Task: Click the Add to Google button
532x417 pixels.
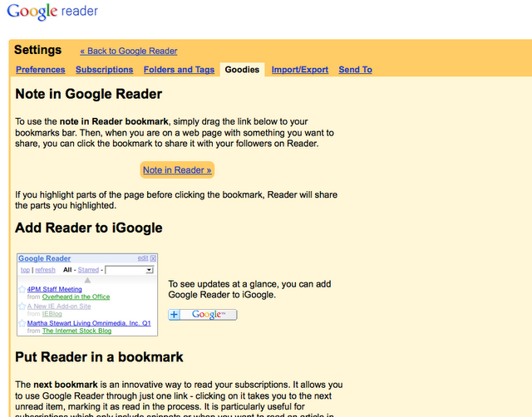Action: (x=203, y=315)
